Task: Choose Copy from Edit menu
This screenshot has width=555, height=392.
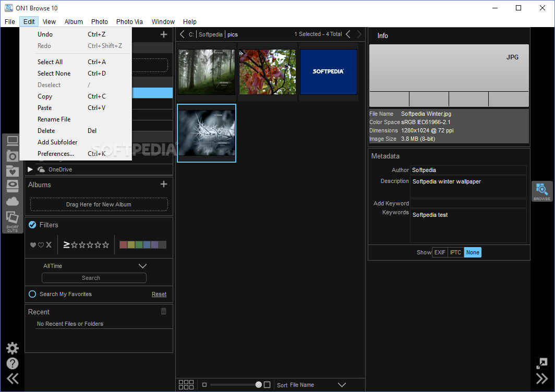Action: coord(76,96)
